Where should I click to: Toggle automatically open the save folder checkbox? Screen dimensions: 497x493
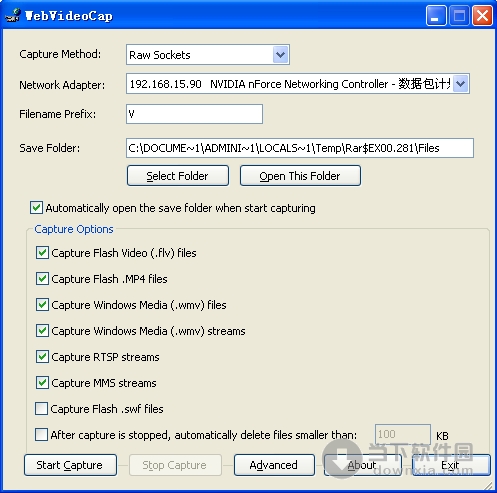pos(36,208)
